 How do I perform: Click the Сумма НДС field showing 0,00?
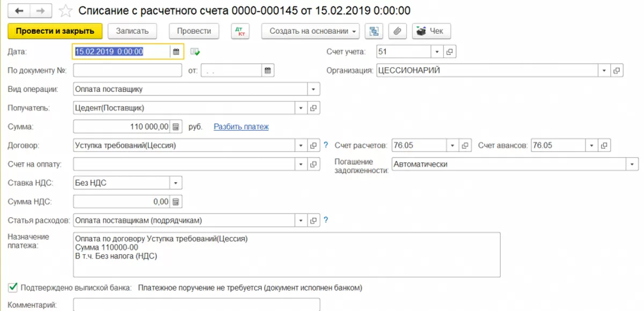point(122,202)
